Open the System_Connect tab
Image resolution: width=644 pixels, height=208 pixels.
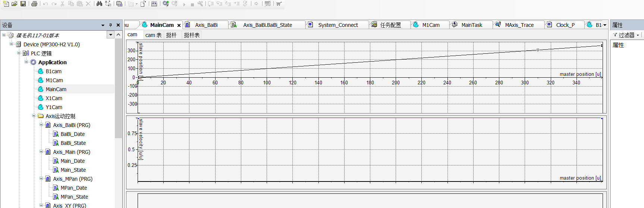pos(337,25)
